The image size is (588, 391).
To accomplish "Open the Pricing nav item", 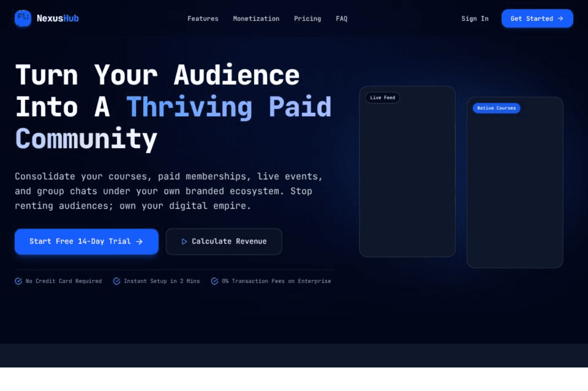I will tap(308, 19).
